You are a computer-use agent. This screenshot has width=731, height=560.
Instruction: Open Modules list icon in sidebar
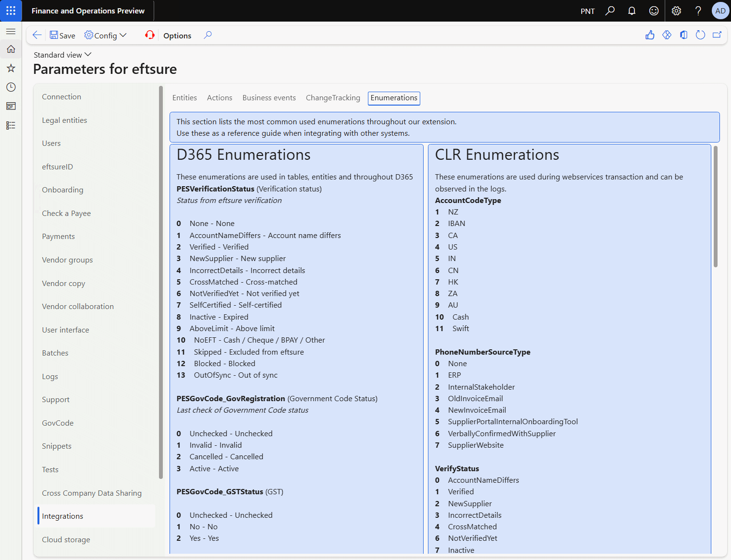[x=11, y=125]
